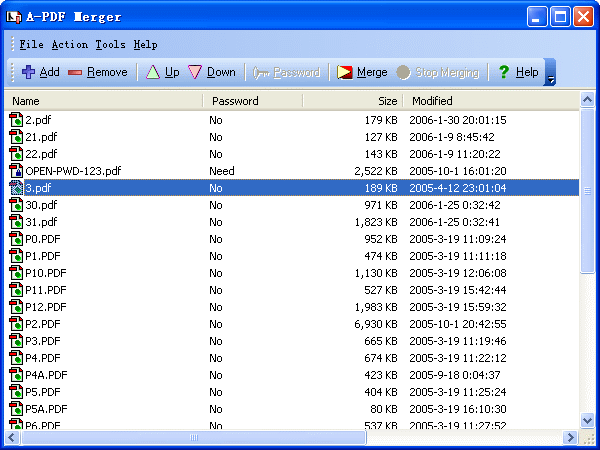The image size is (600, 450).
Task: Click the horizontal scrollbar thumb
Action: pos(194,437)
